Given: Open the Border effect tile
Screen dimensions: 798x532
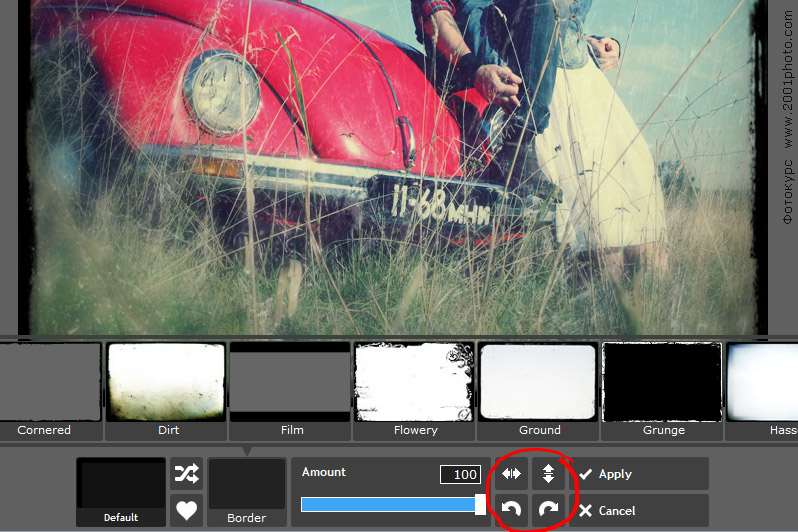Looking at the screenshot, I should (247, 492).
